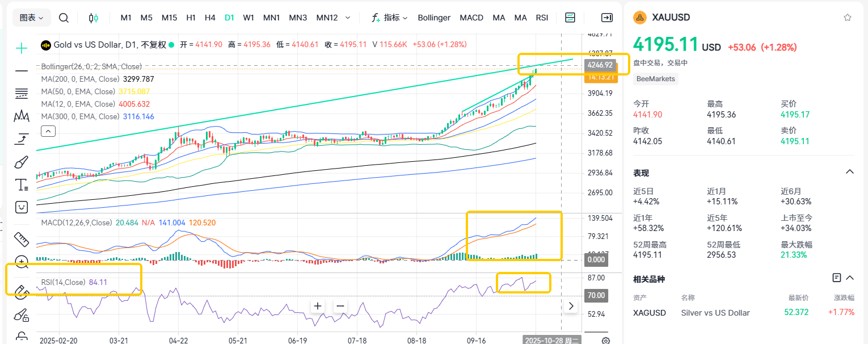This screenshot has width=868, height=344.
Task: Open the candlestick chart type icon
Action: pos(94,18)
